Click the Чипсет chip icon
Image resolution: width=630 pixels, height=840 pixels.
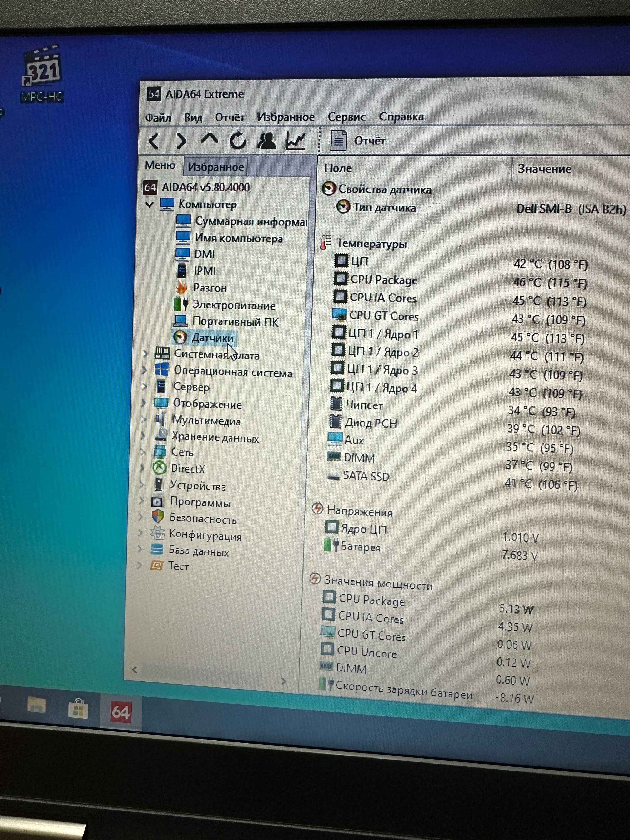[336, 404]
